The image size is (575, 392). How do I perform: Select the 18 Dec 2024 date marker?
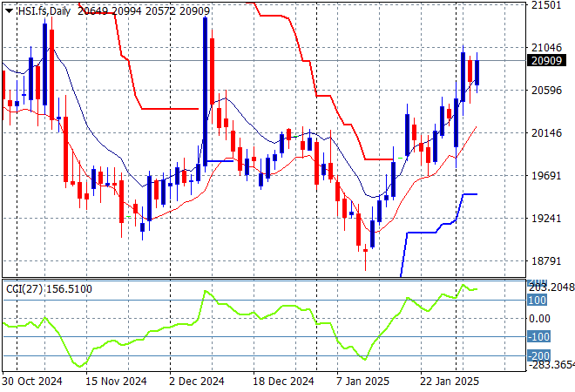point(284,381)
